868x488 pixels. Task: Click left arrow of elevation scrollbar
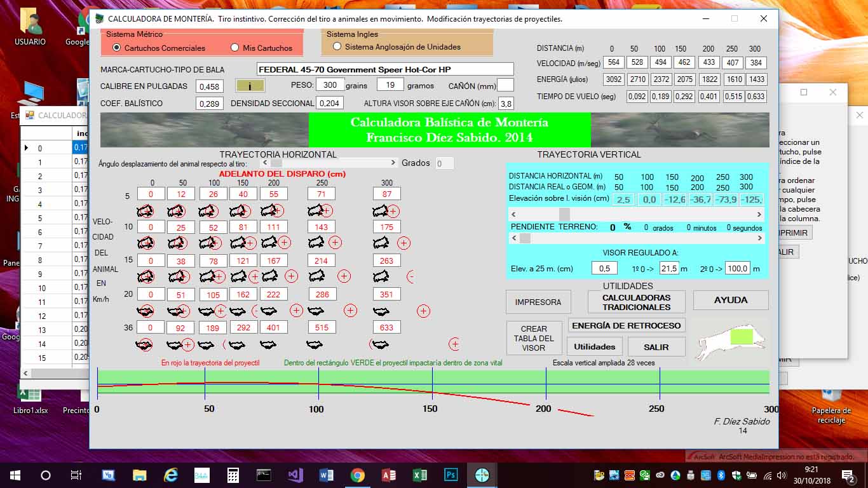(x=515, y=215)
